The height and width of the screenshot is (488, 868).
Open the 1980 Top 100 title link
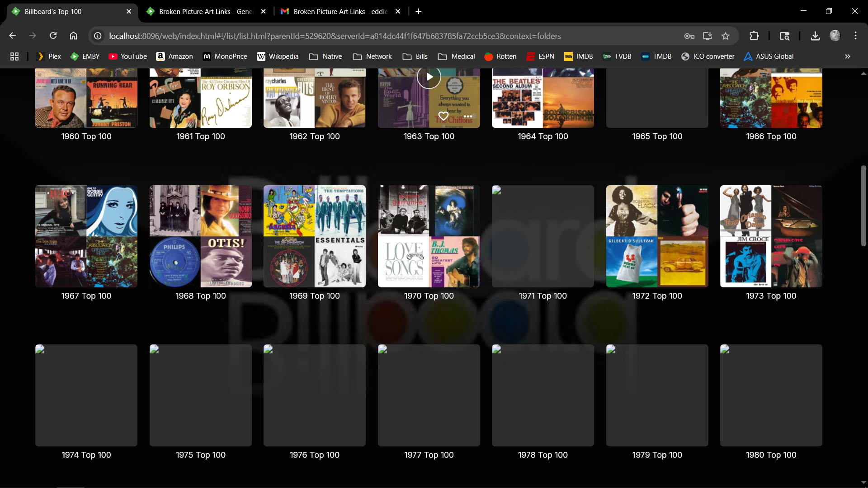coord(771,455)
